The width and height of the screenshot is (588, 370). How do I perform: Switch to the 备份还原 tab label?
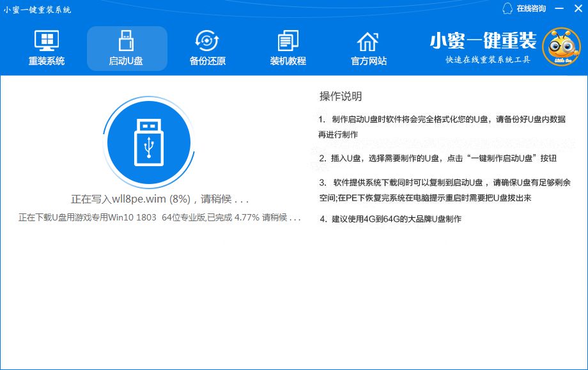[207, 61]
